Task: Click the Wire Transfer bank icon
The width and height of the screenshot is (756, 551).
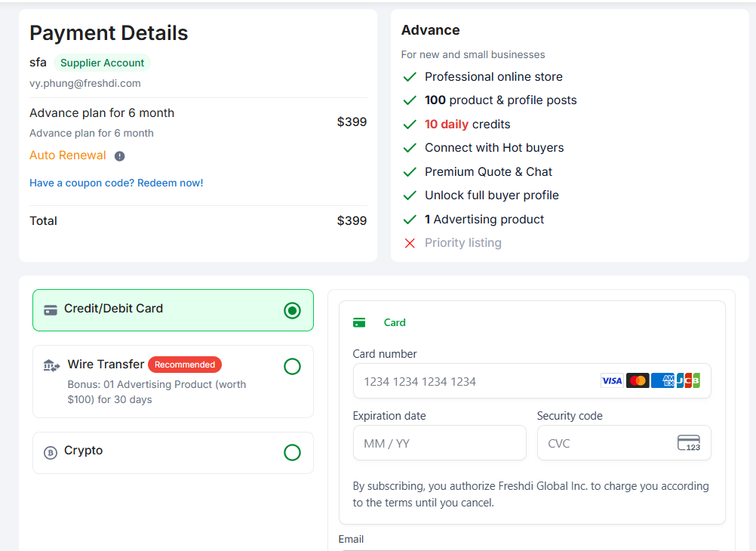Action: tap(51, 366)
